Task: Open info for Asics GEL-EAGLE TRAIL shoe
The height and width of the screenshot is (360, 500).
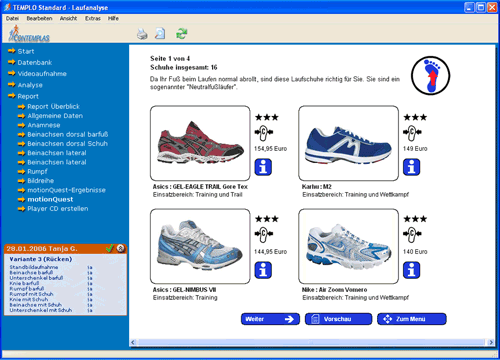Action: tap(263, 167)
